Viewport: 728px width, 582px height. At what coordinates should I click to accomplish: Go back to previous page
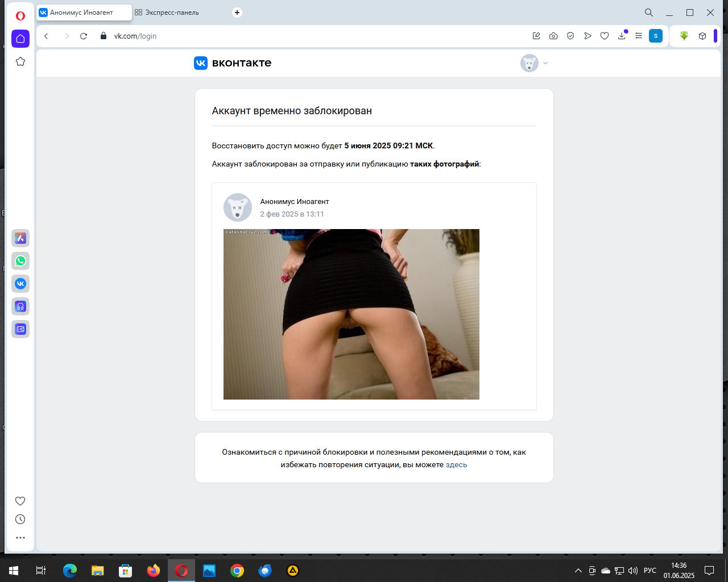(47, 36)
